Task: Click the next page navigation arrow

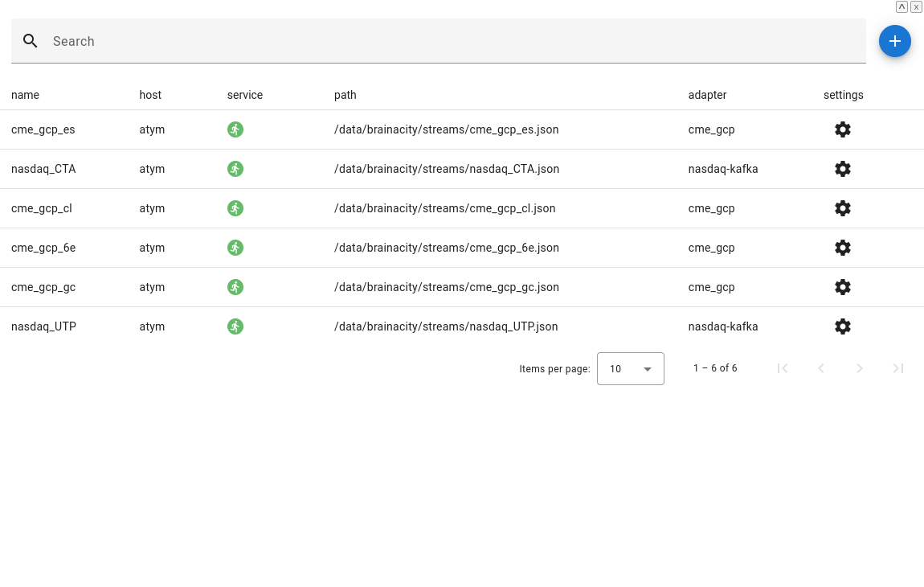Action: click(x=860, y=368)
